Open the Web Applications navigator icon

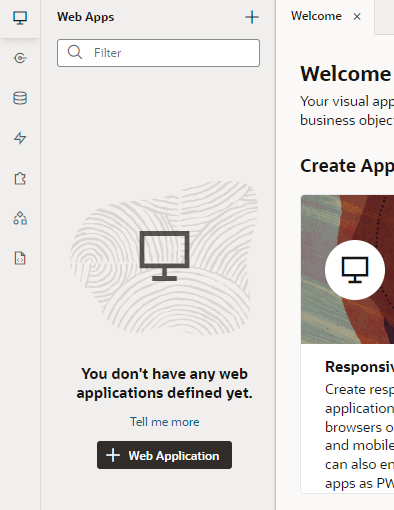(20, 18)
